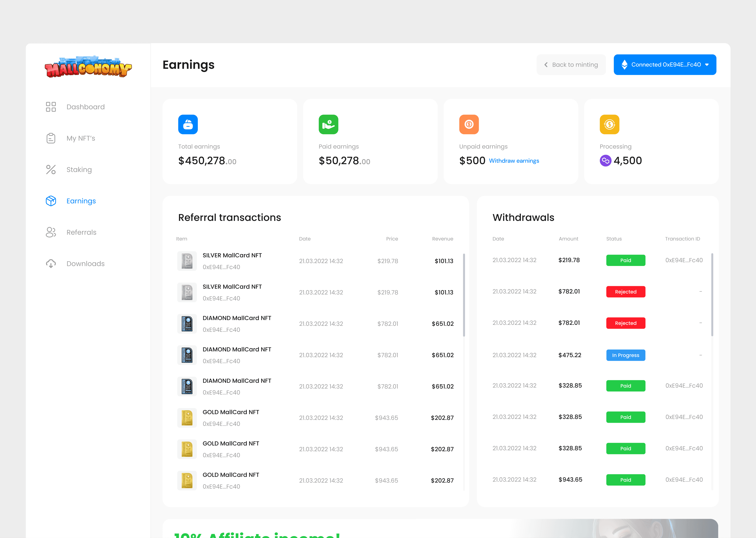The width and height of the screenshot is (756, 538).
Task: Click the Referrals people icon
Action: (51, 232)
